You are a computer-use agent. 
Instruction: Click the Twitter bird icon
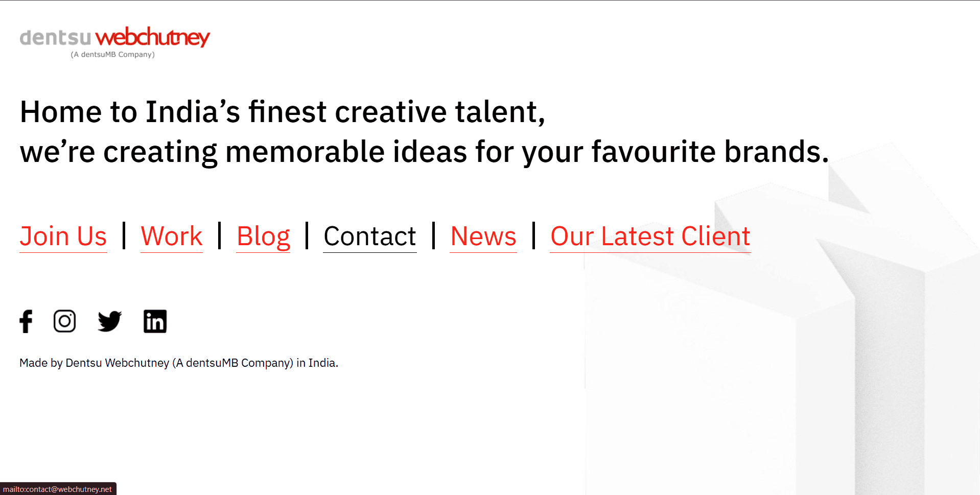point(109,321)
